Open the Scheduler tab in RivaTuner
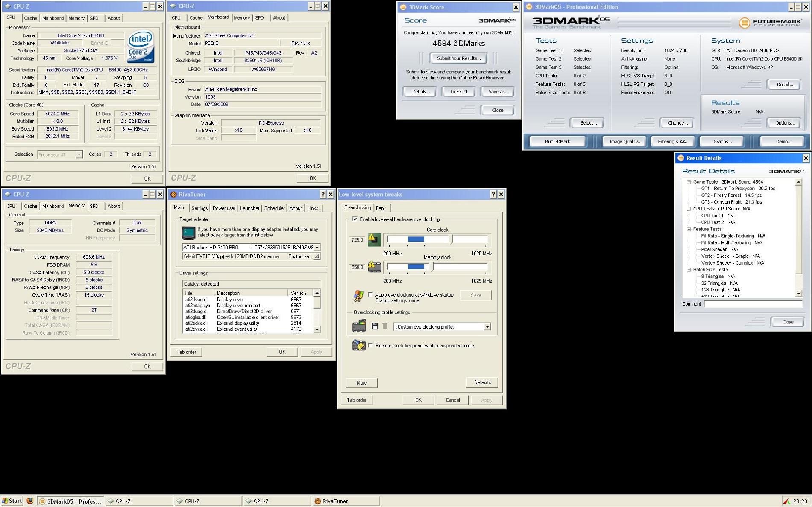The image size is (812, 507). point(274,208)
